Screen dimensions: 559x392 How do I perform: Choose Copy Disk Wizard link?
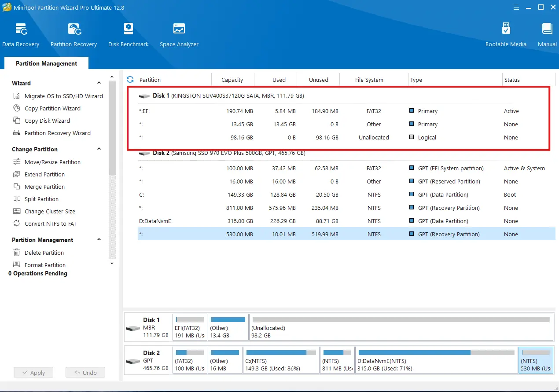coord(47,121)
